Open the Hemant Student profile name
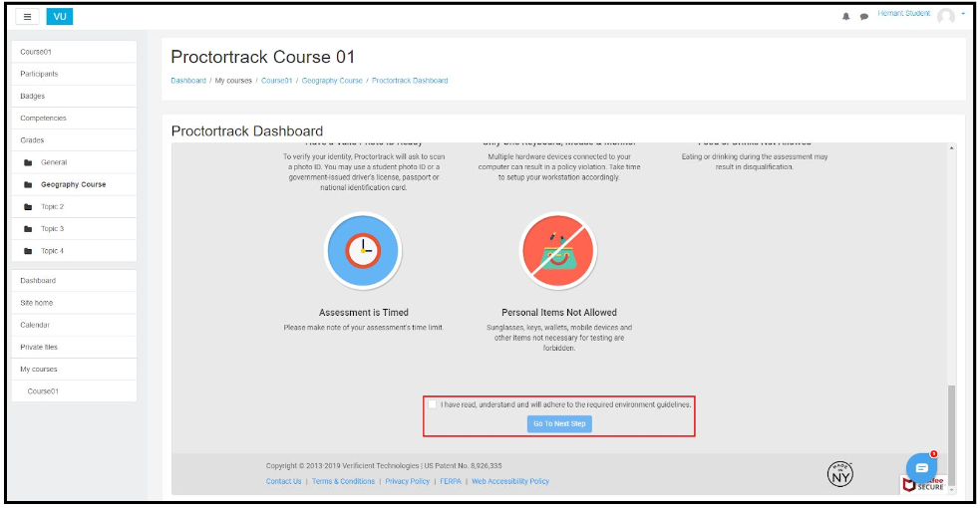This screenshot has height=508, width=980. [903, 13]
